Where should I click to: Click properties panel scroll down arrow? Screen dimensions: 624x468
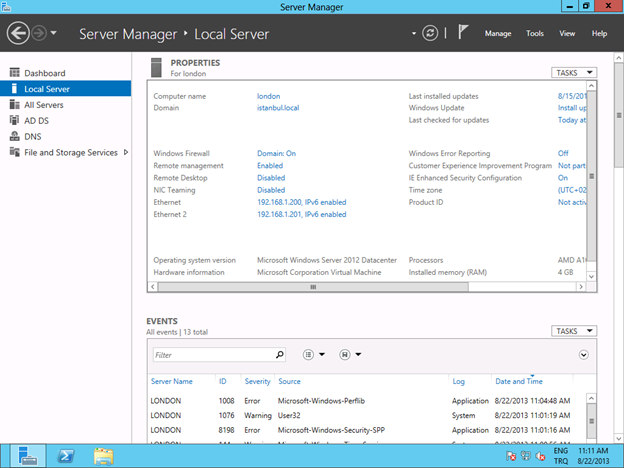coord(591,277)
